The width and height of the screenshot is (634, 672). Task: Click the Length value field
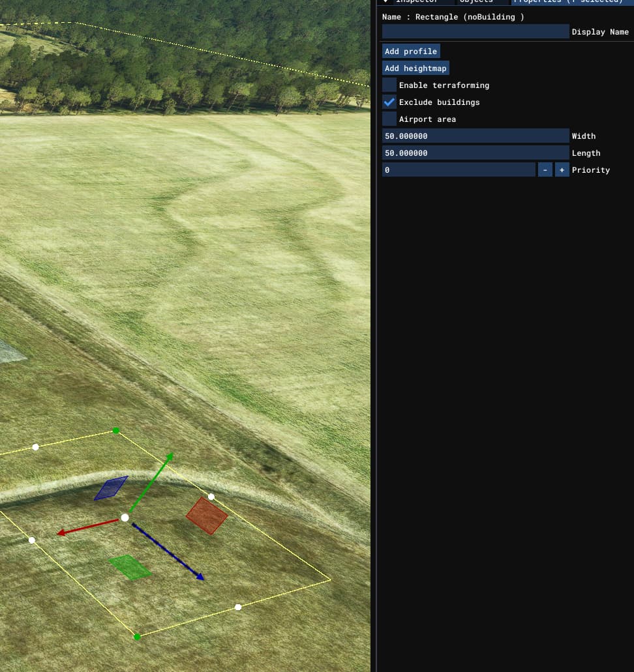475,153
